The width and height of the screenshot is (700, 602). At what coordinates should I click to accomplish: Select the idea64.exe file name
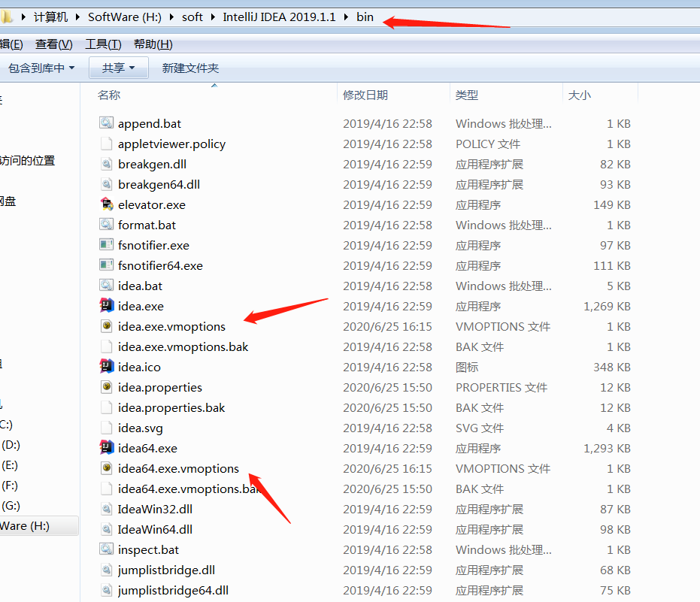[147, 448]
